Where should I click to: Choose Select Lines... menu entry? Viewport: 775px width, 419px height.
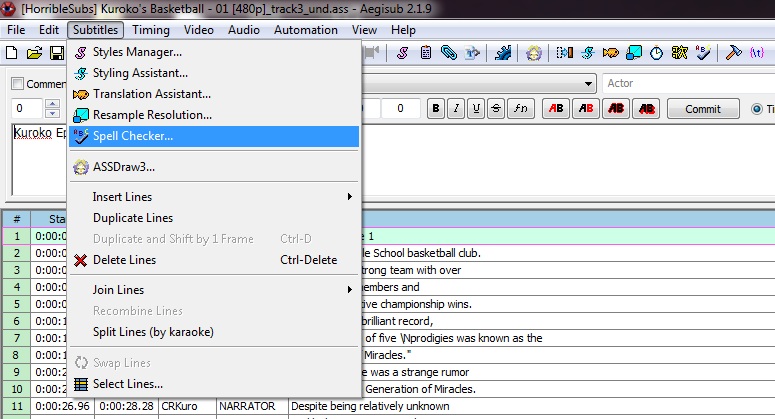coord(214,384)
